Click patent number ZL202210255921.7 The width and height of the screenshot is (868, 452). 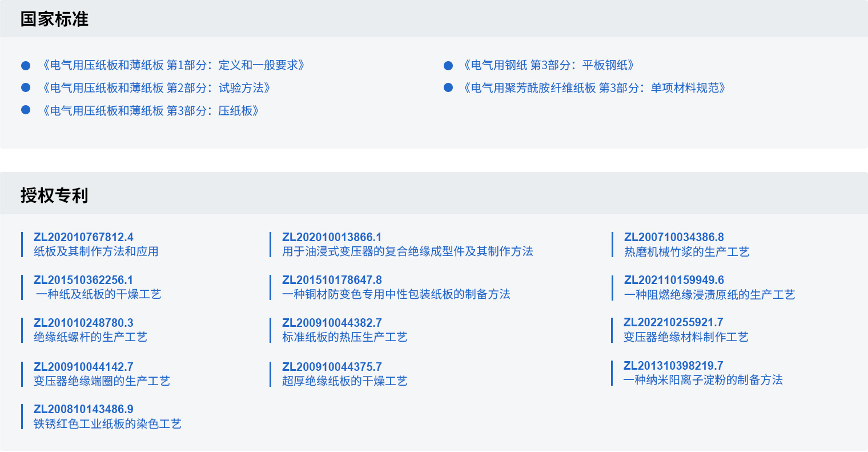pyautogui.click(x=673, y=322)
